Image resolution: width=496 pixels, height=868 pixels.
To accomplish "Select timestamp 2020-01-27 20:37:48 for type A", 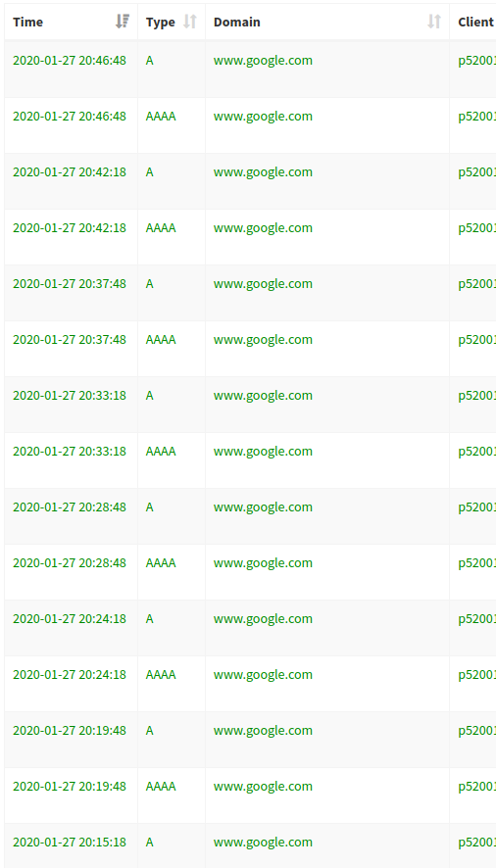I will pyautogui.click(x=70, y=283).
